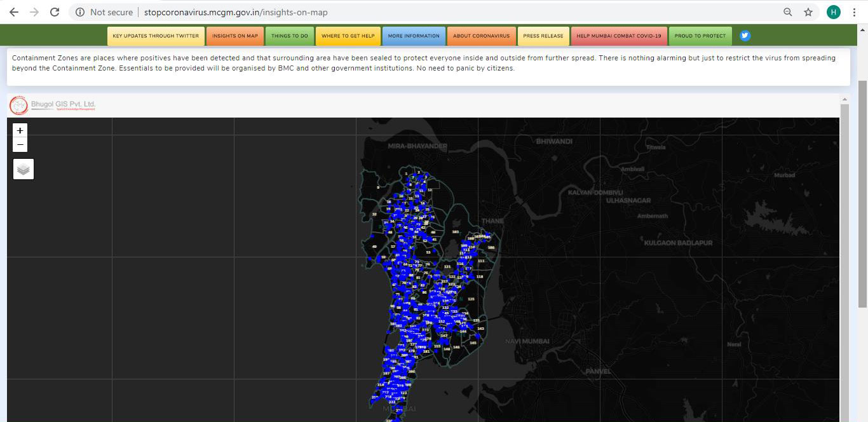
Task: Zoom out on the map
Action: (20, 145)
